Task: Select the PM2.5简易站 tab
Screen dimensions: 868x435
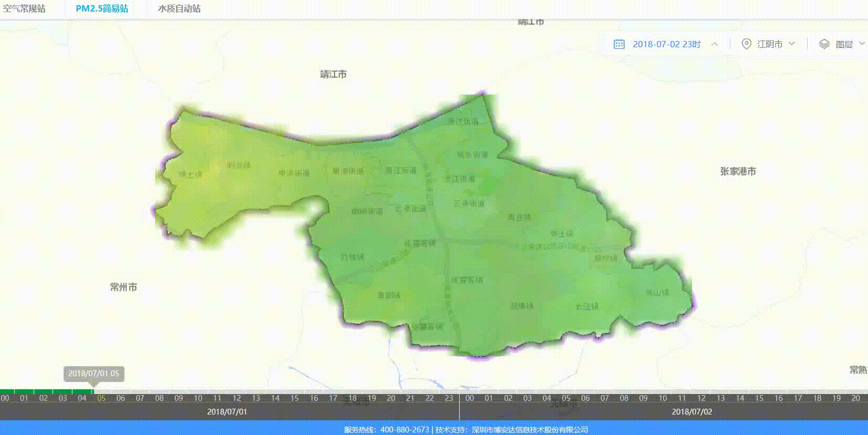Action: pyautogui.click(x=102, y=8)
